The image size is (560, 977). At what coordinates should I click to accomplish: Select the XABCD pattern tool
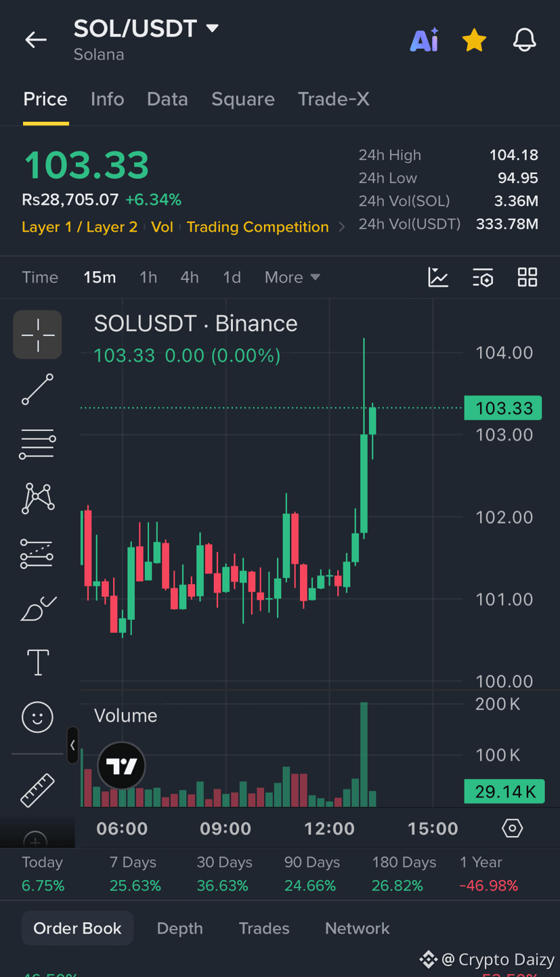(x=37, y=499)
